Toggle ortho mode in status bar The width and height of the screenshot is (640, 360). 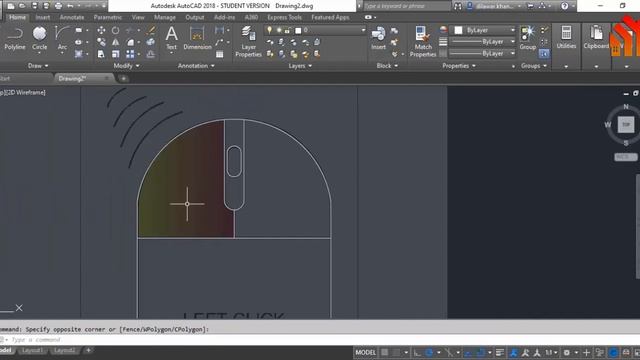pyautogui.click(x=417, y=352)
